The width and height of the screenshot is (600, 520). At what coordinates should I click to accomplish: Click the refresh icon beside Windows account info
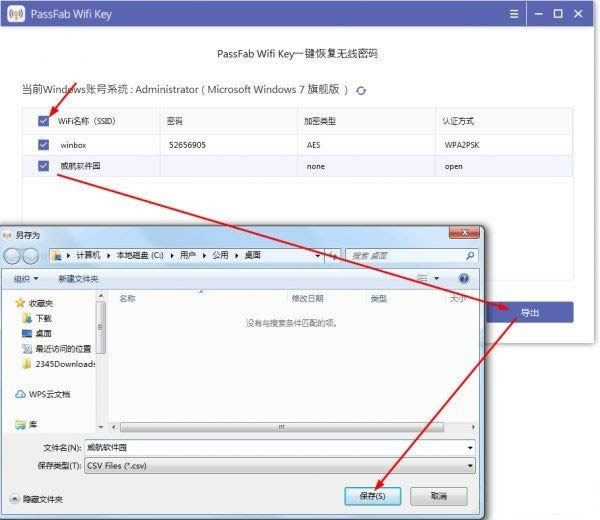[x=361, y=91]
